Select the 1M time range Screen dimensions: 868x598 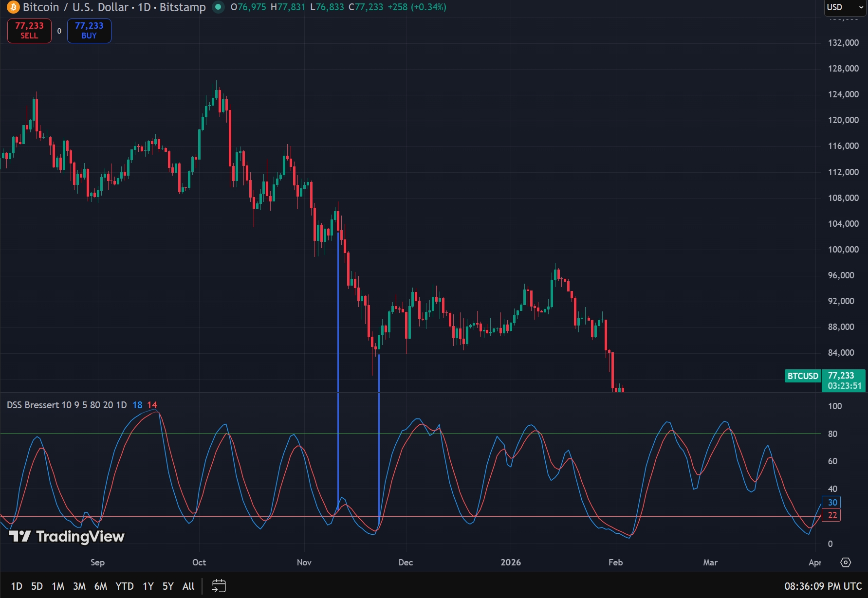pos(58,586)
